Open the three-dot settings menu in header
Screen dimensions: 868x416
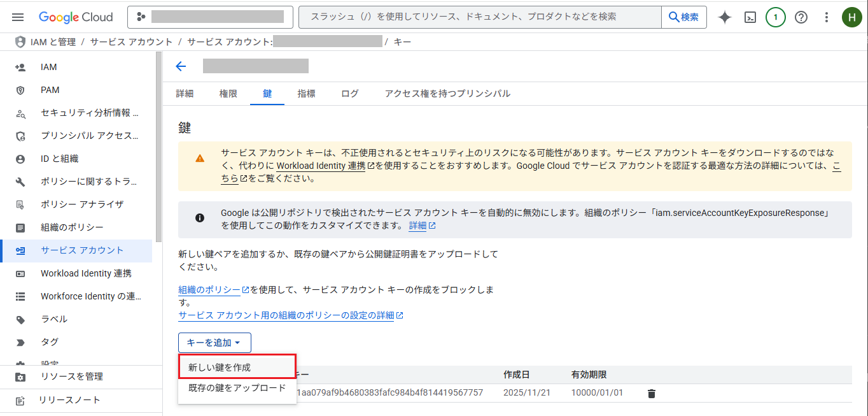click(827, 17)
